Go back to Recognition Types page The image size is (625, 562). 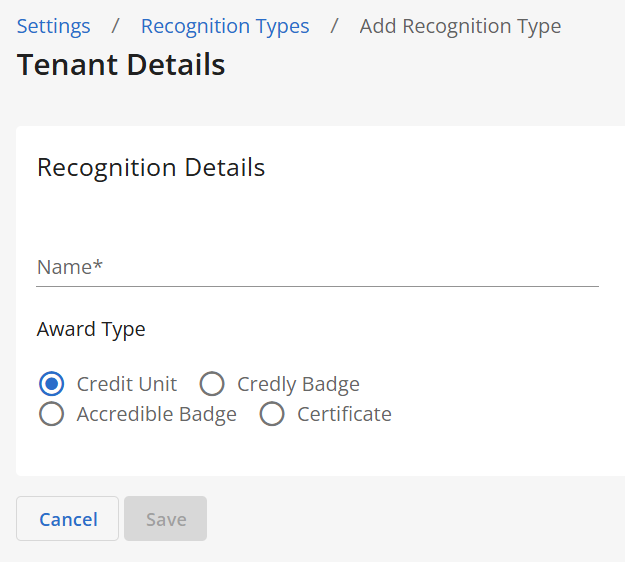point(225,26)
